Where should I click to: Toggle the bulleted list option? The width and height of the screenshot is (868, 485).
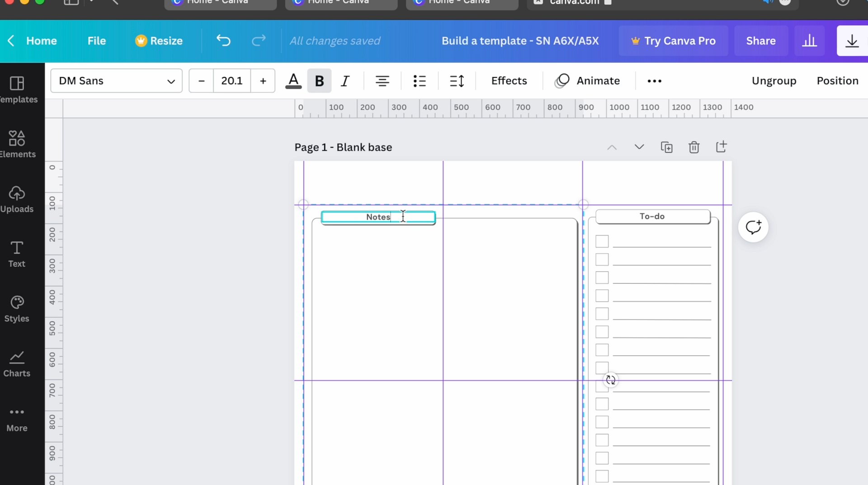[420, 80]
